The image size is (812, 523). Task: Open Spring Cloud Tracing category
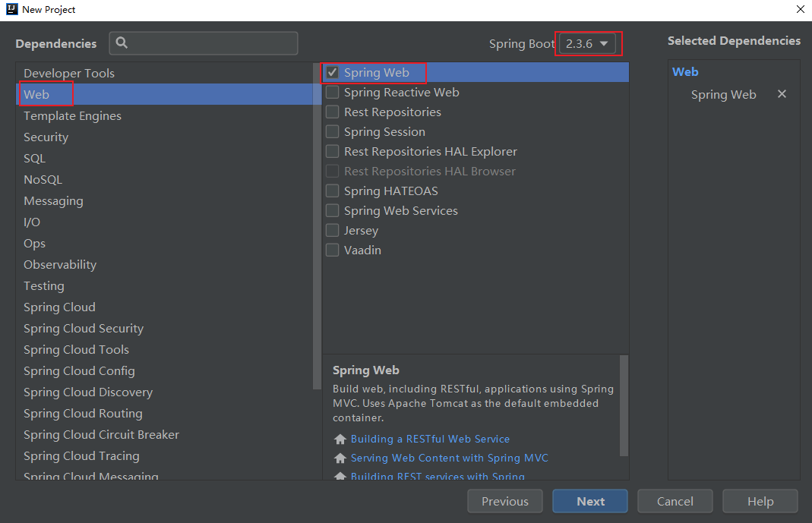[165, 455]
